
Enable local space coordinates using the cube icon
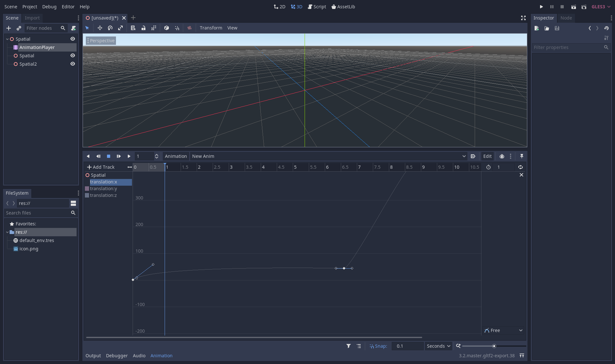[166, 28]
